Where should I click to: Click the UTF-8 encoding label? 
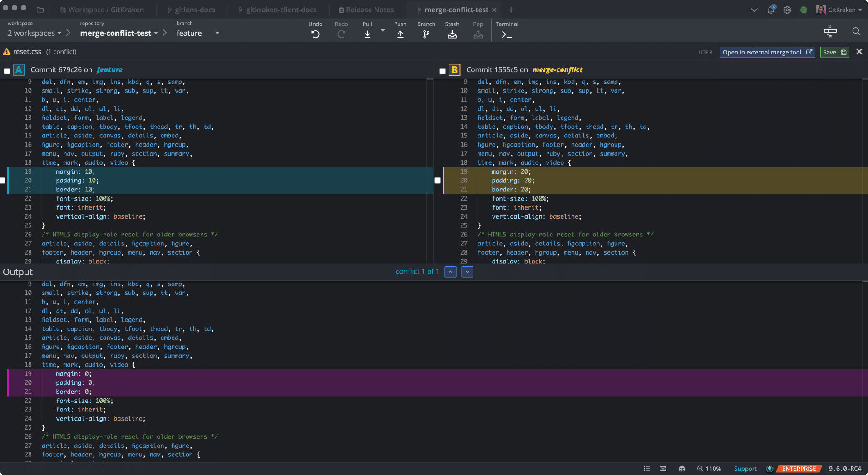point(705,53)
